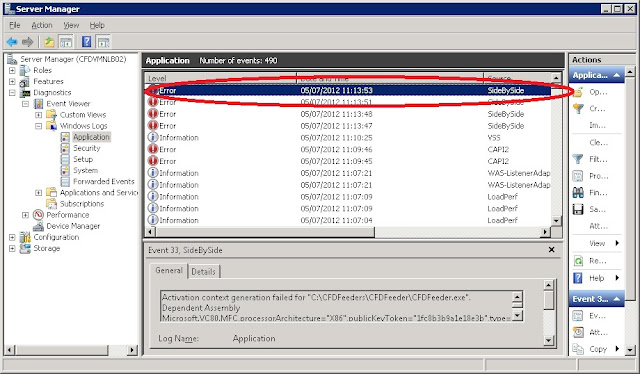Close the Event 33 preview pane
Screen dimensions: 640x374
[x=551, y=249]
